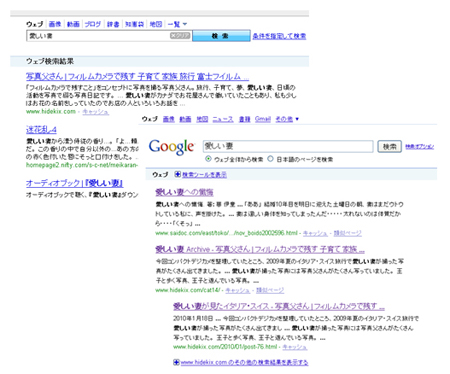Click the green URL homepage2.nifty.com text
The height and width of the screenshot is (374, 450).
pos(82,165)
